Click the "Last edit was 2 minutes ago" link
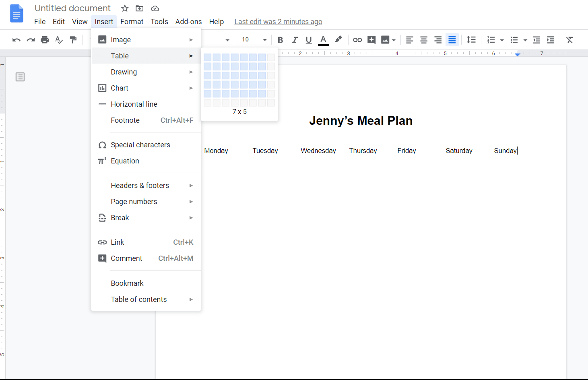The image size is (588, 380). pyautogui.click(x=278, y=21)
